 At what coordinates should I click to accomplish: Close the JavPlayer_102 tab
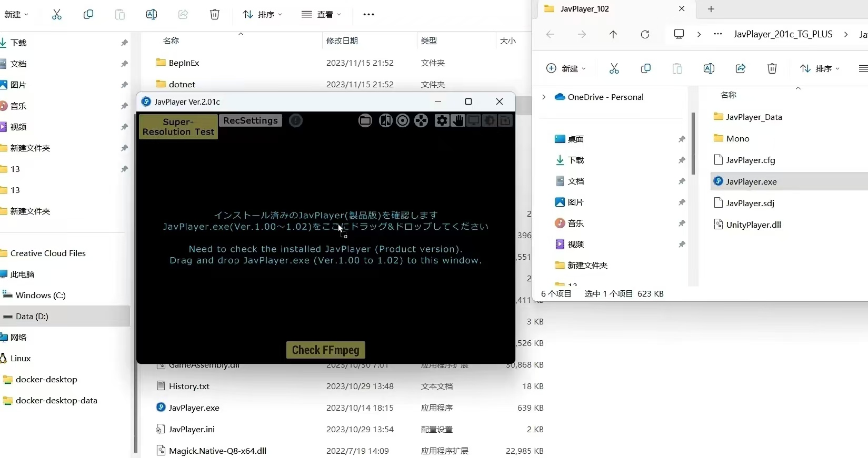click(682, 9)
